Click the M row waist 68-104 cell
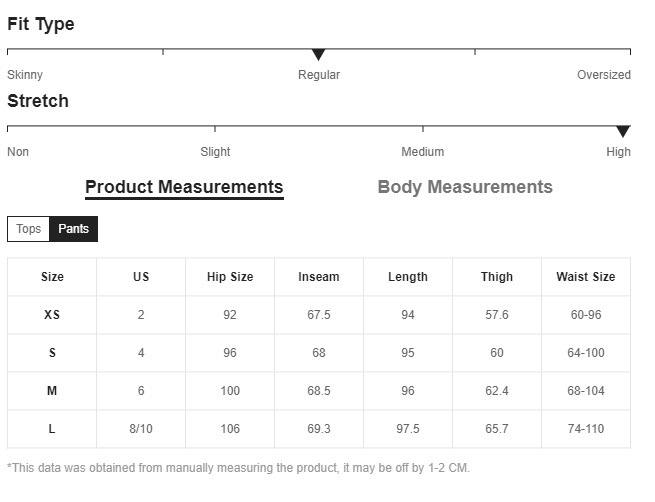Viewport: 655px width, 502px height. [x=586, y=391]
